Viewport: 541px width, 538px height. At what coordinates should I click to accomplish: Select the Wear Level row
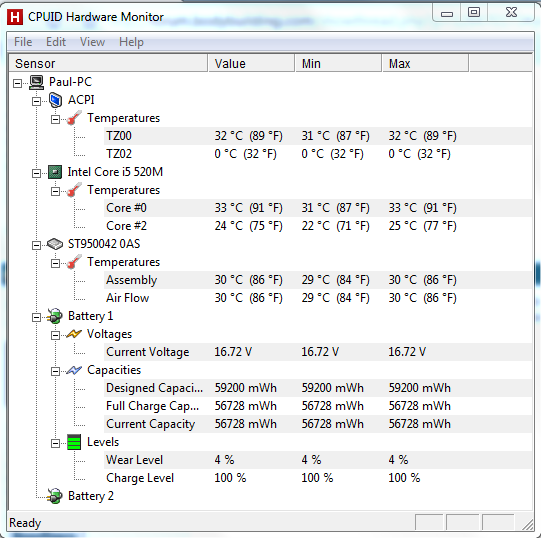click(317, 460)
